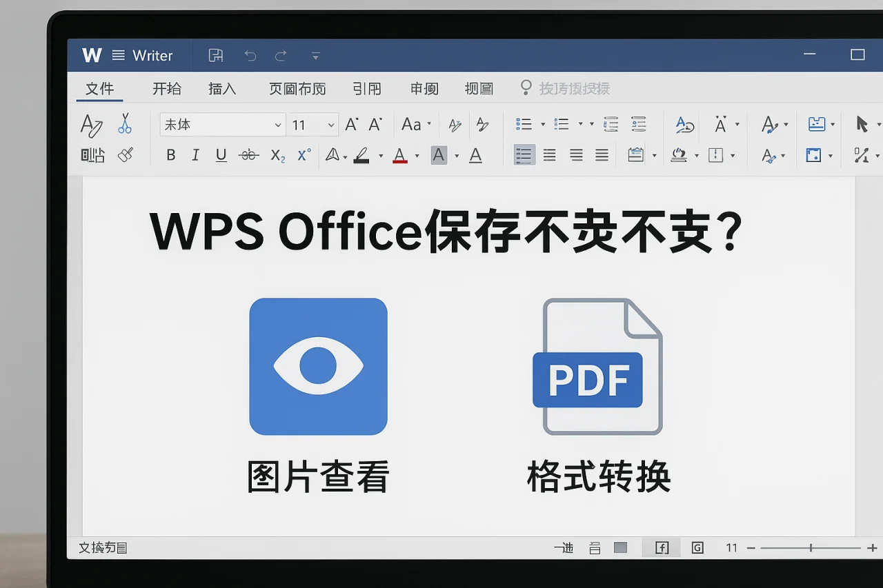883x588 pixels.
Task: Open the 审阅 ribbon tab
Action: pos(424,88)
